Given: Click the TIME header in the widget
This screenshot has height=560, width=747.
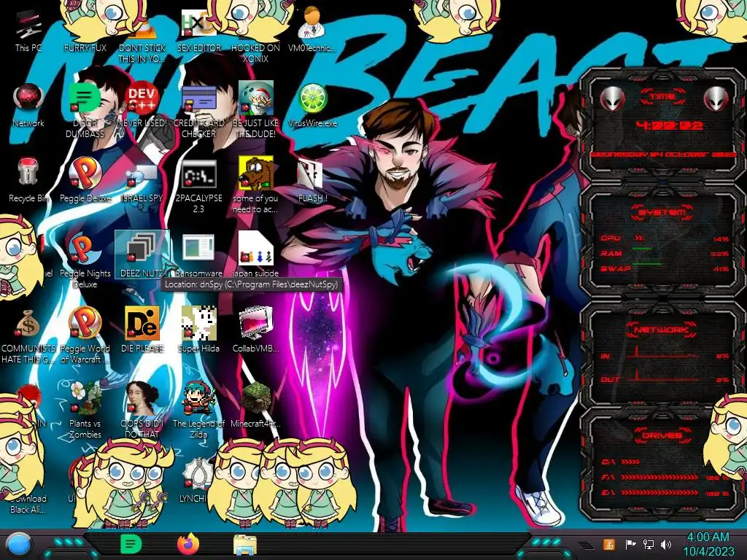Looking at the screenshot, I should point(662,96).
